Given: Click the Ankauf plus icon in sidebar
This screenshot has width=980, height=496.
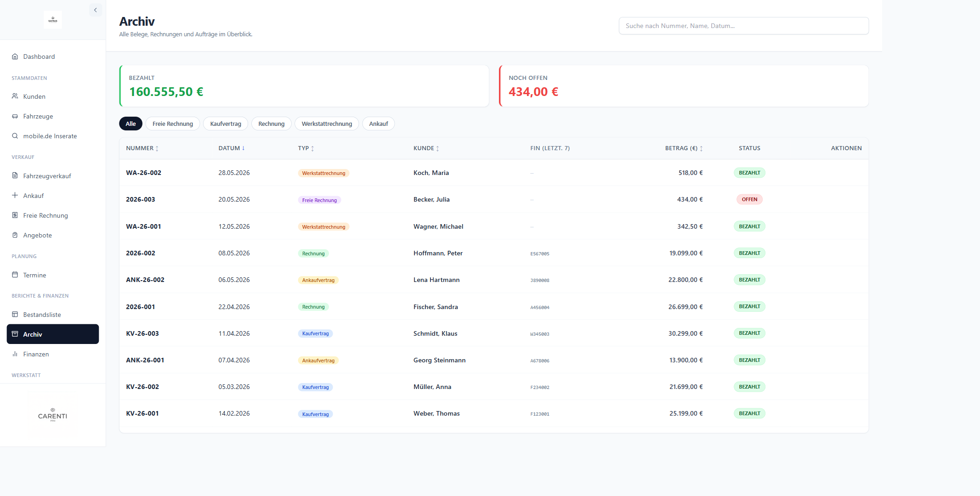Looking at the screenshot, I should [x=15, y=196].
